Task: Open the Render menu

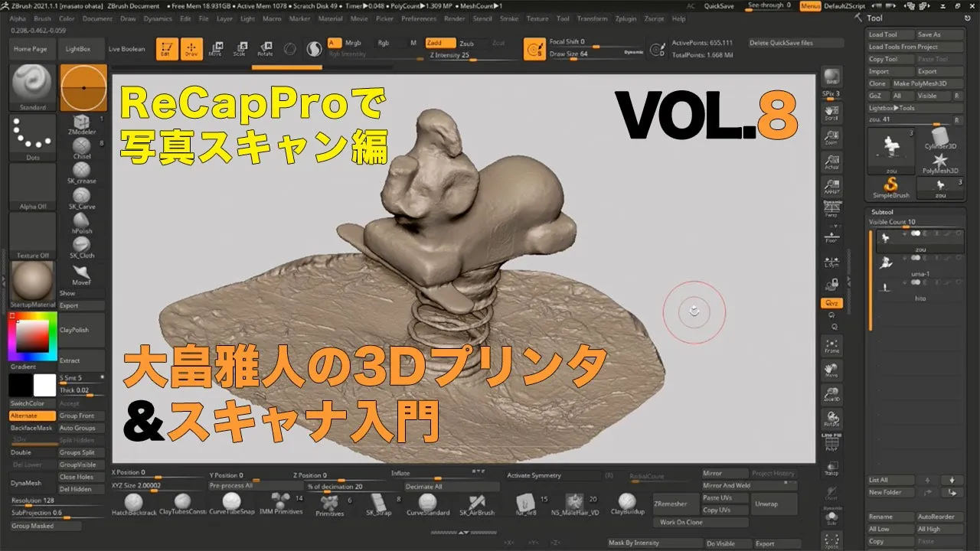Action: [x=454, y=18]
